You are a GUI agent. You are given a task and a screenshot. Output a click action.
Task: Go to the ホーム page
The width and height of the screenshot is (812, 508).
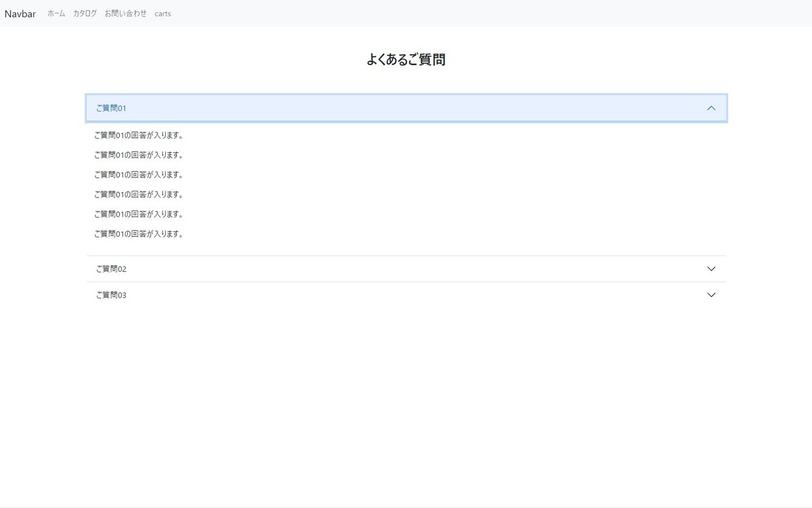pos(56,14)
